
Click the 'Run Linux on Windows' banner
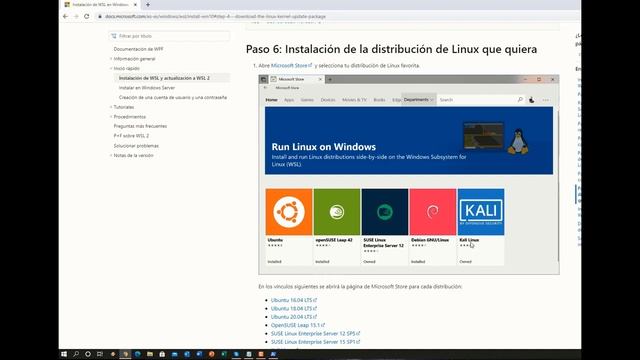tap(409, 140)
